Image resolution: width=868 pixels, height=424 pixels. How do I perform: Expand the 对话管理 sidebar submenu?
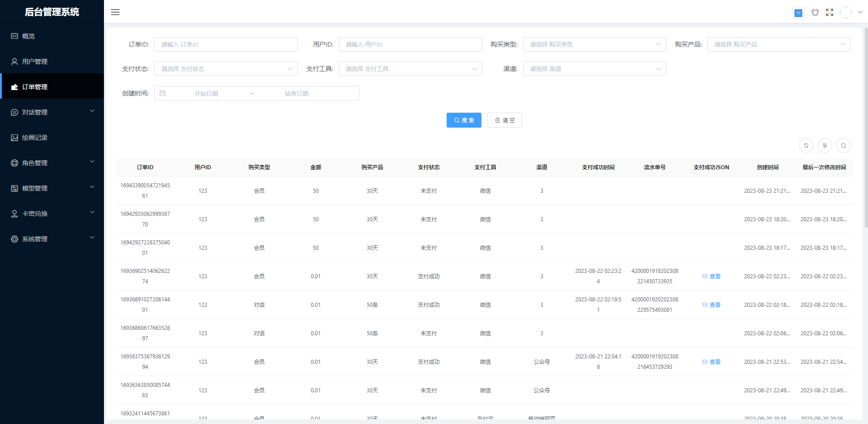pos(52,112)
